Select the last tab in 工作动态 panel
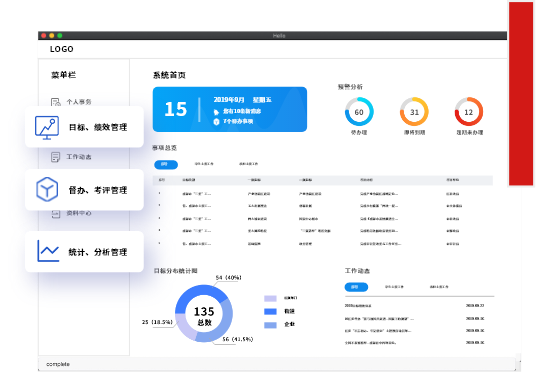This screenshot has width=536, height=372. (x=439, y=287)
